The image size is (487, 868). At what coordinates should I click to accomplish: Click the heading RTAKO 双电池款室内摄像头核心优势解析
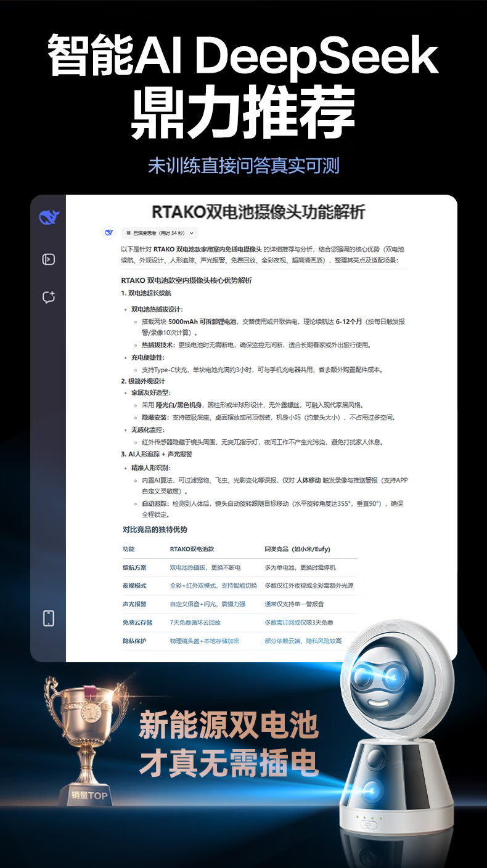point(186,280)
